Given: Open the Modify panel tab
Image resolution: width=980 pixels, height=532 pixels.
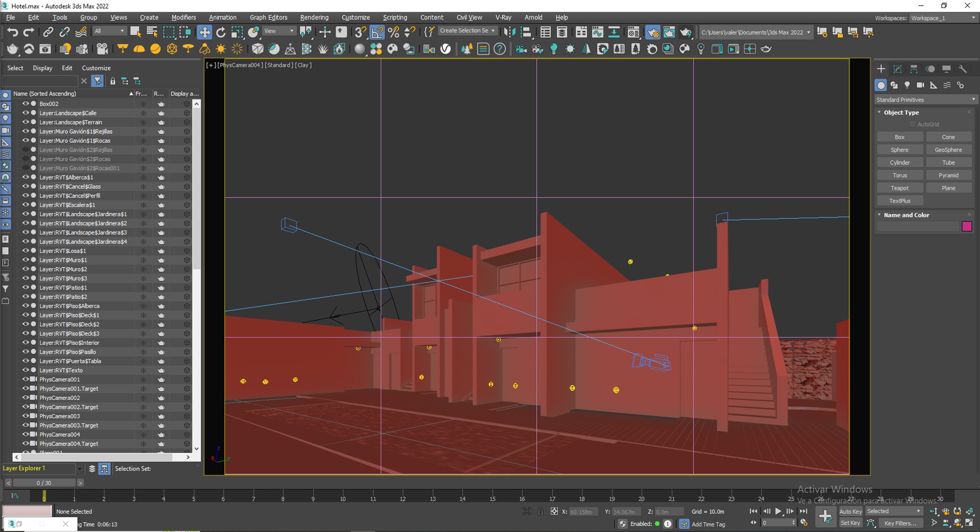Looking at the screenshot, I should tap(898, 69).
